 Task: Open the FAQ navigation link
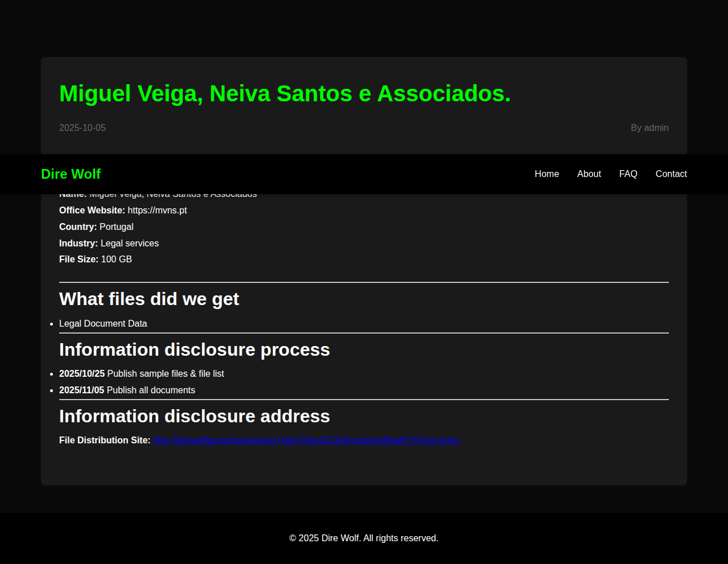[628, 174]
